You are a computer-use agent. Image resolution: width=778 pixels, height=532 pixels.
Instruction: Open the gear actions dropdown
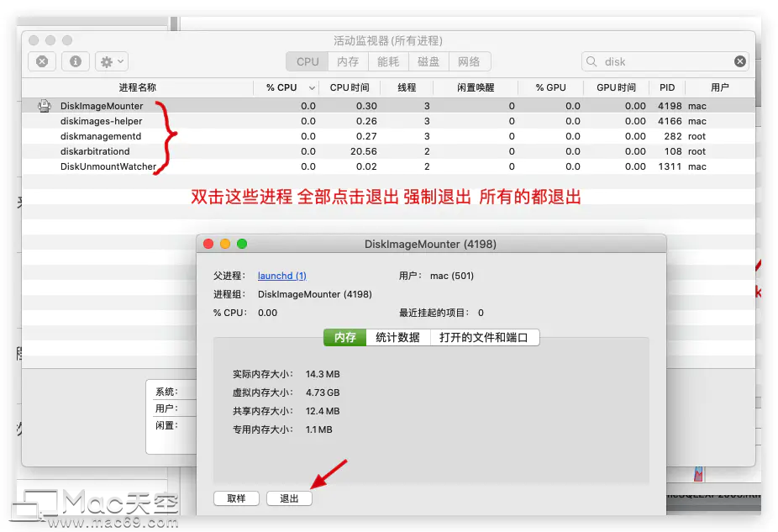112,61
